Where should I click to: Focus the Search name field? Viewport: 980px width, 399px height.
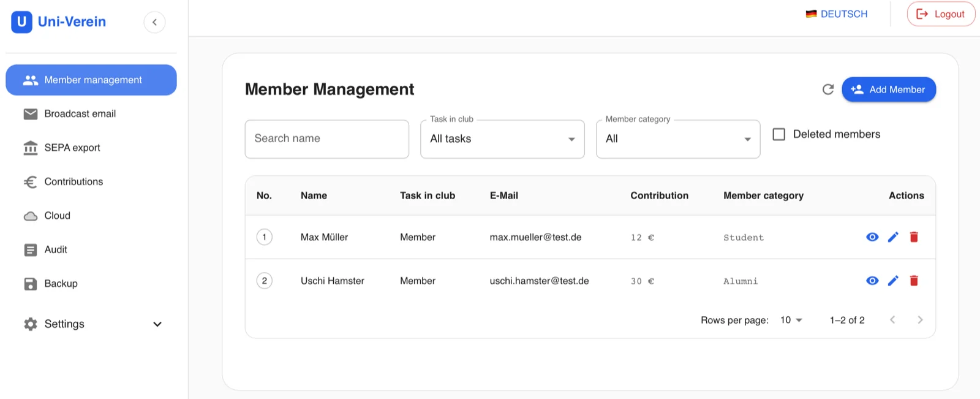327,139
